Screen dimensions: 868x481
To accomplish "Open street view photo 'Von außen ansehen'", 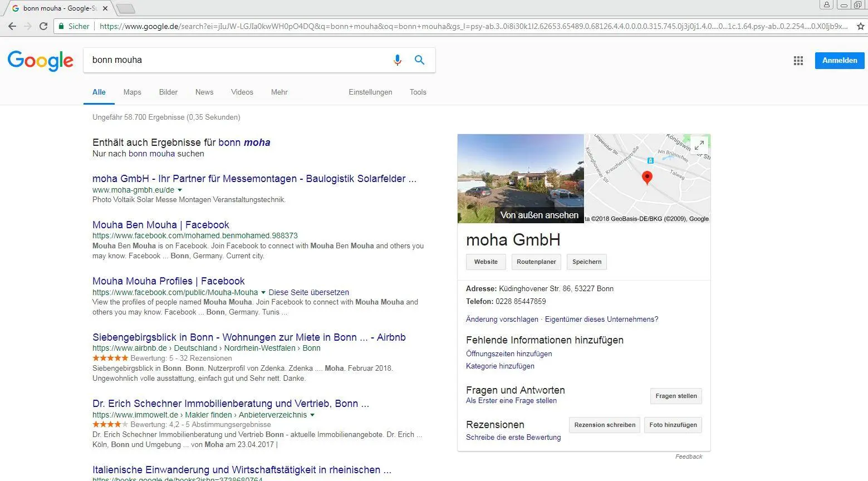I will [x=521, y=179].
